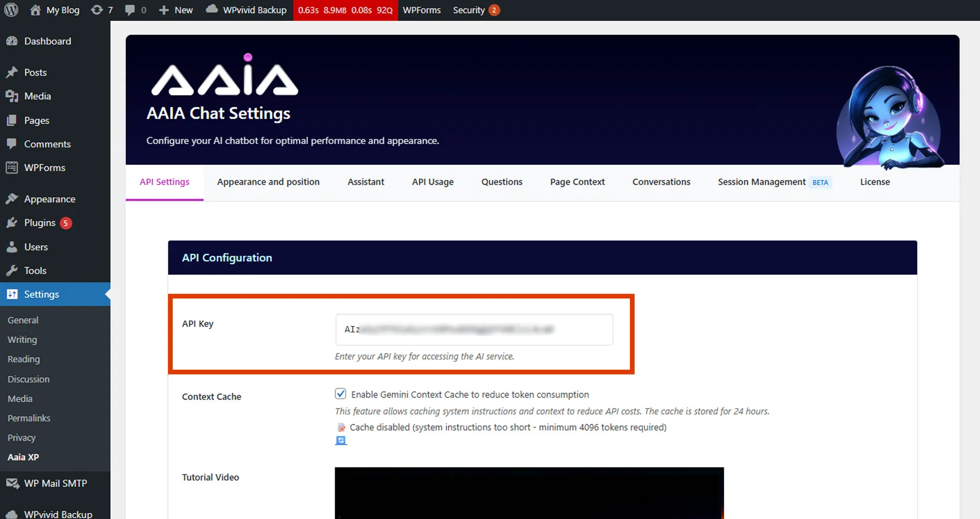Toggle Enable Gemini Context Cache checkbox
Viewport: 980px width, 519px height.
341,394
